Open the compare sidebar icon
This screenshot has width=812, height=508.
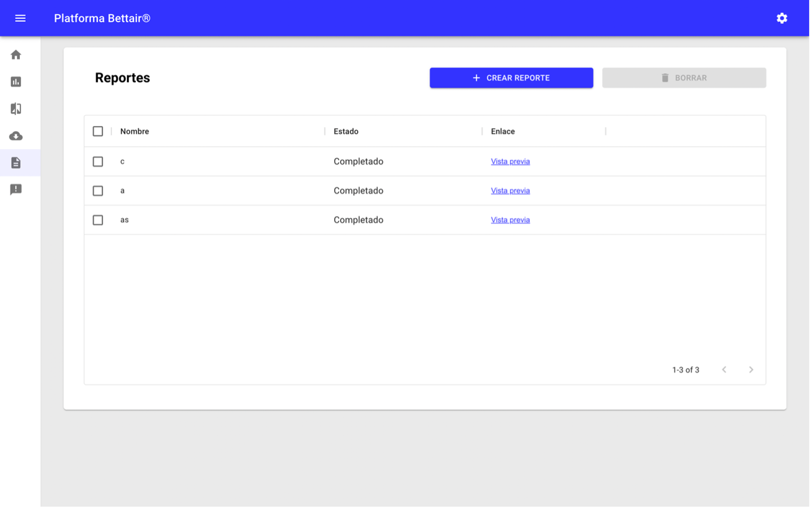point(16,109)
